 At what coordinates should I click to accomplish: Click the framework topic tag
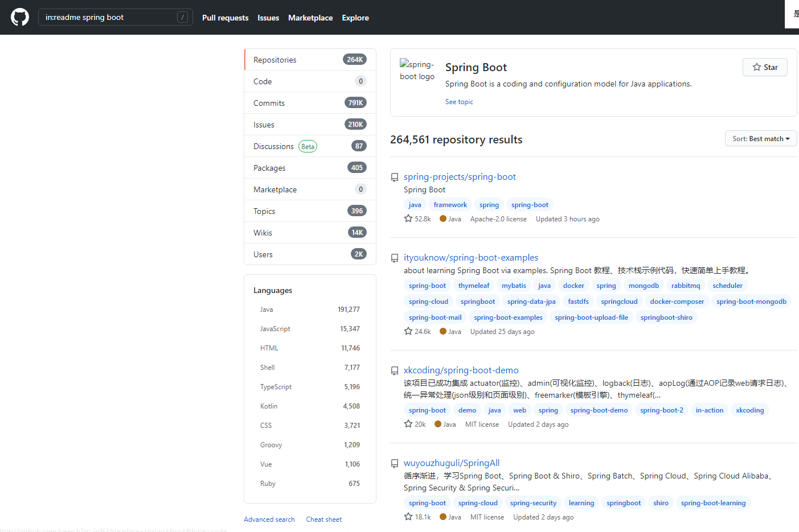pos(450,205)
